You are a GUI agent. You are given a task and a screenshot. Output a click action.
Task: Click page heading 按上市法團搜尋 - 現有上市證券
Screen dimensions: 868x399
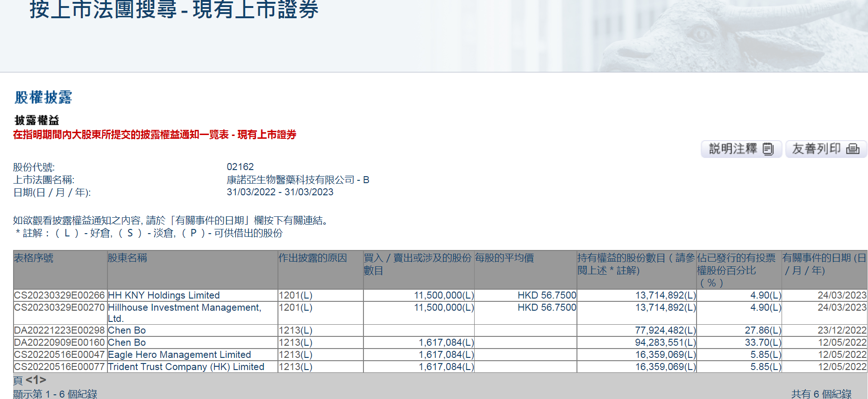[174, 9]
